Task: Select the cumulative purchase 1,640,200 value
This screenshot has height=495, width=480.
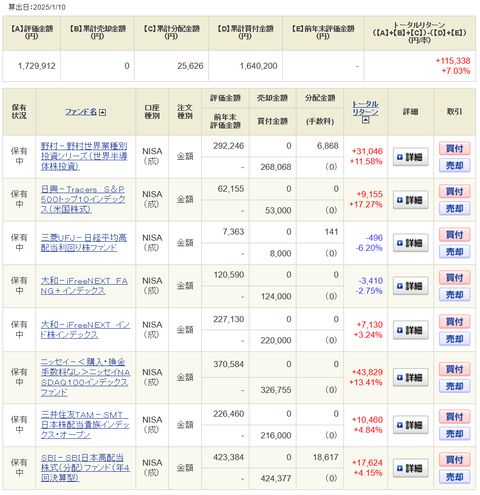Action: [258, 66]
